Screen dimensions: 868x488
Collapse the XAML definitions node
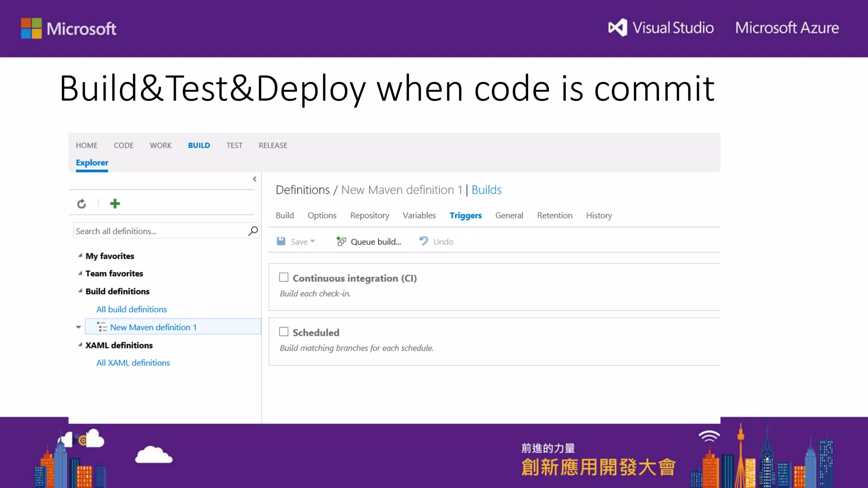pos(80,345)
